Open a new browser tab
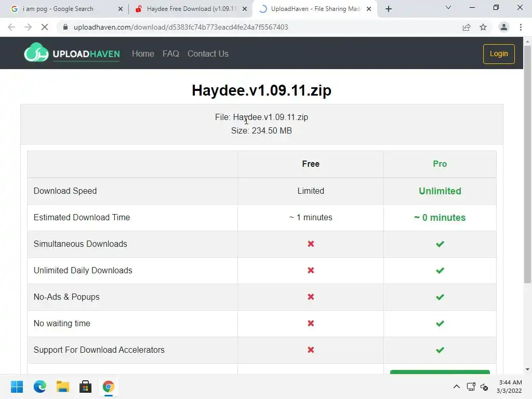 [x=389, y=9]
